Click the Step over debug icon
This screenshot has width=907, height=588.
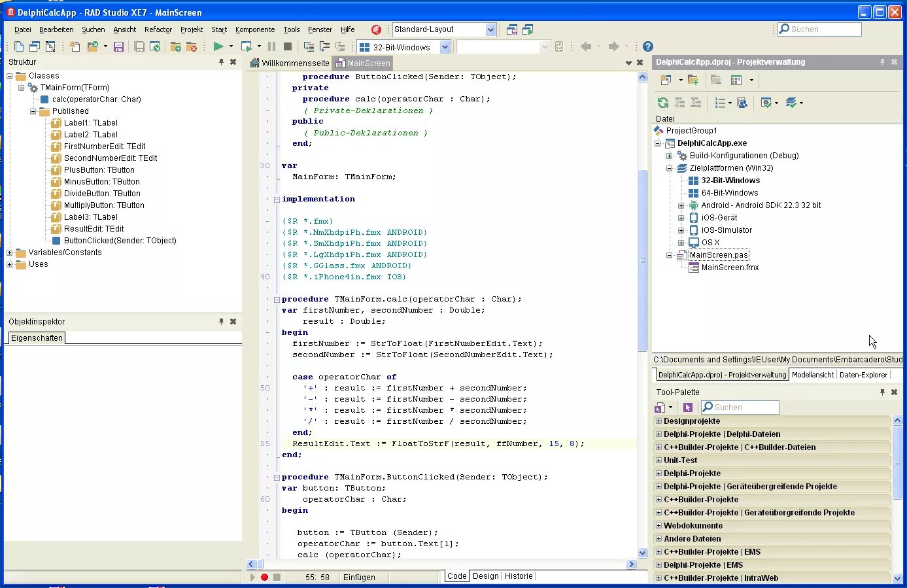pos(324,46)
